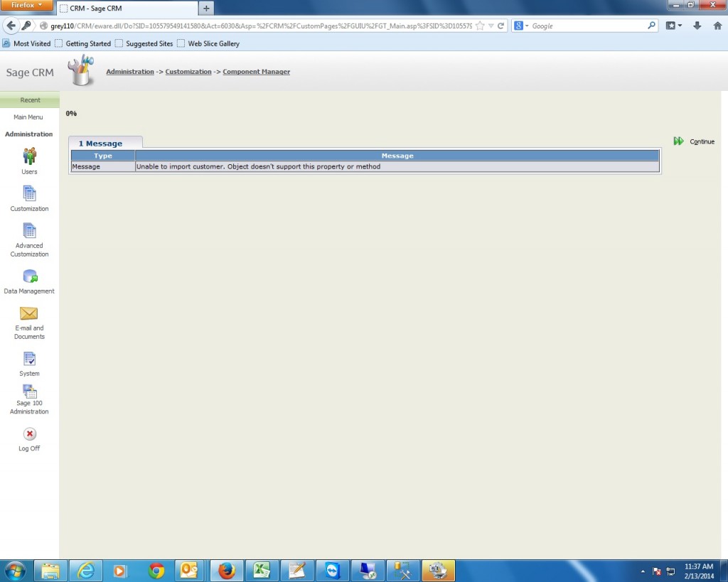Go to Firefox home page icon

pyautogui.click(x=717, y=26)
